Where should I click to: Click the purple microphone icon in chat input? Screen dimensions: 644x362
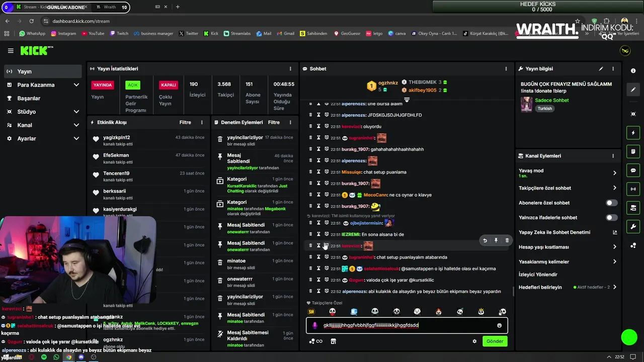click(x=315, y=325)
